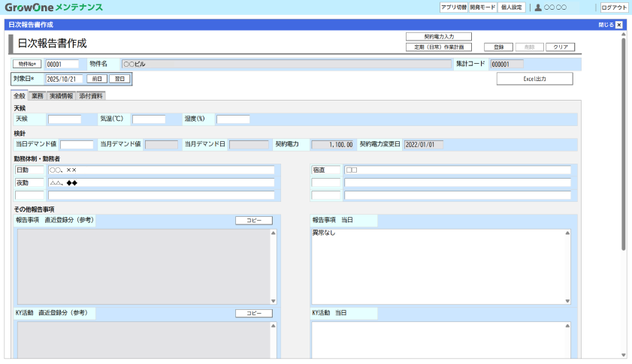This screenshot has height=364, width=632.
Task: Copy 報告事項 直近登録分 with コピー button
Action: coord(254,221)
